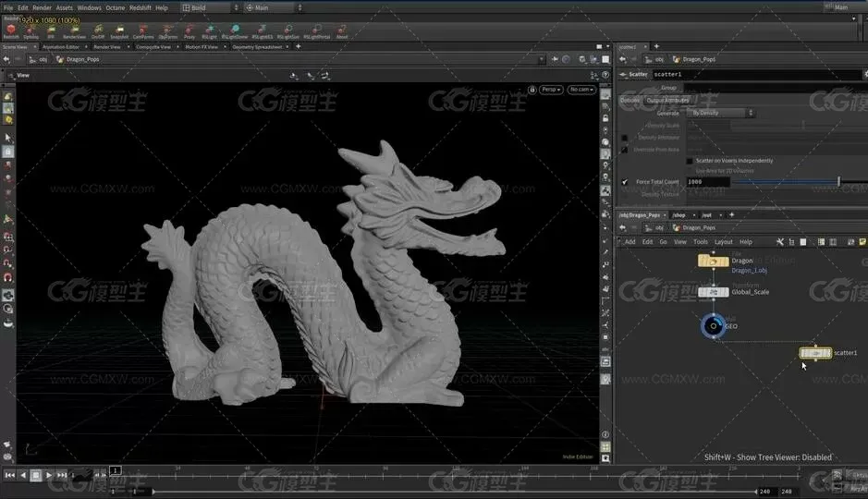
Task: Click the RSLightDome shelf tool
Action: click(x=235, y=31)
